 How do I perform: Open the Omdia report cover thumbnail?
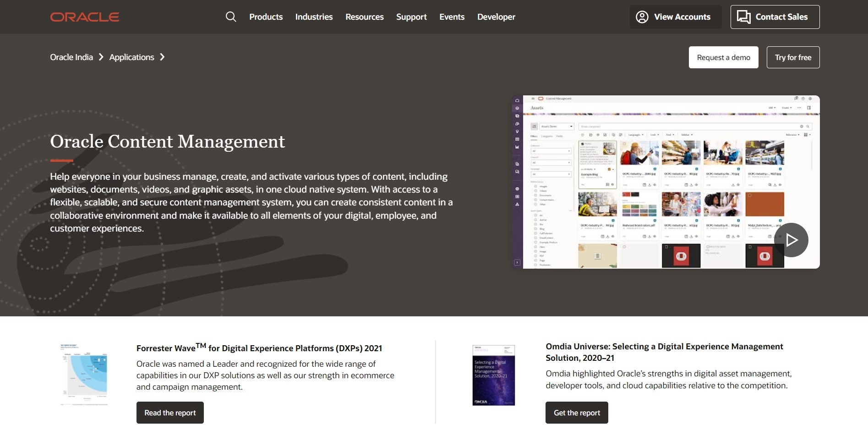click(493, 375)
